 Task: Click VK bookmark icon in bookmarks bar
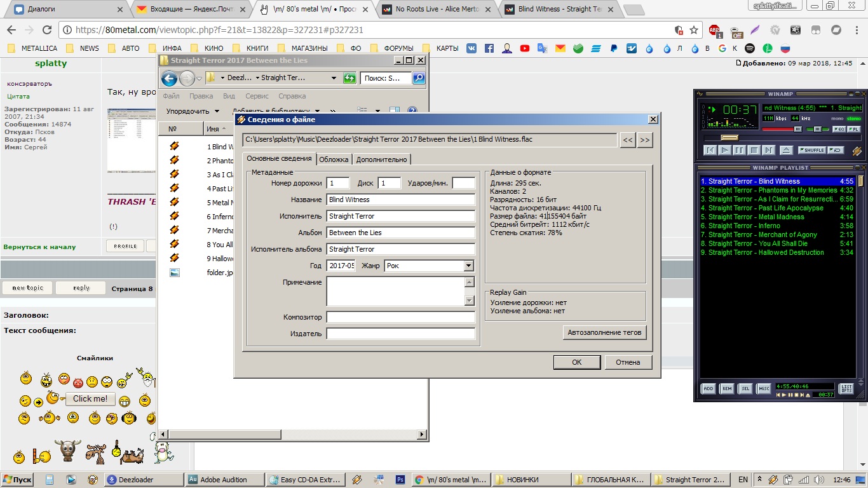pos(471,48)
